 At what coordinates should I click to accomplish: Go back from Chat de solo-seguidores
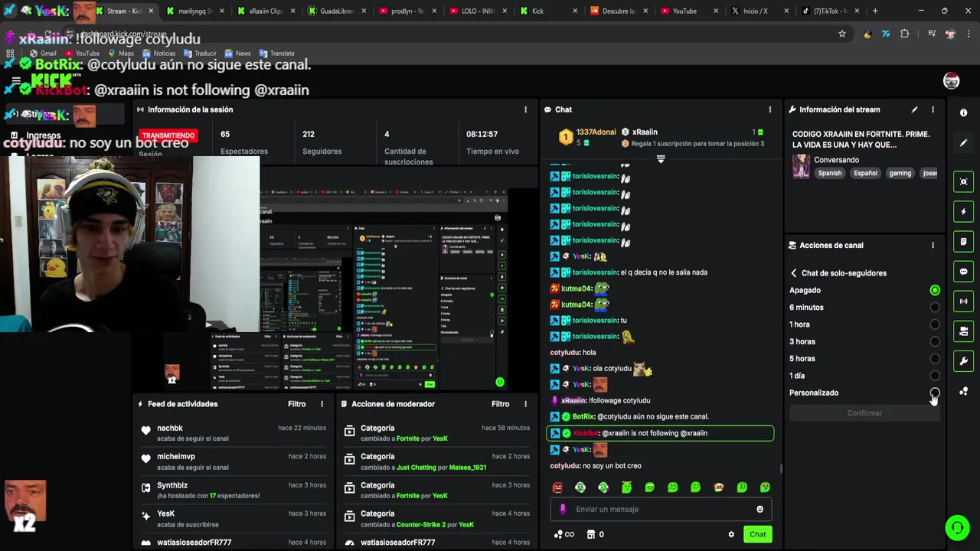pyautogui.click(x=794, y=273)
